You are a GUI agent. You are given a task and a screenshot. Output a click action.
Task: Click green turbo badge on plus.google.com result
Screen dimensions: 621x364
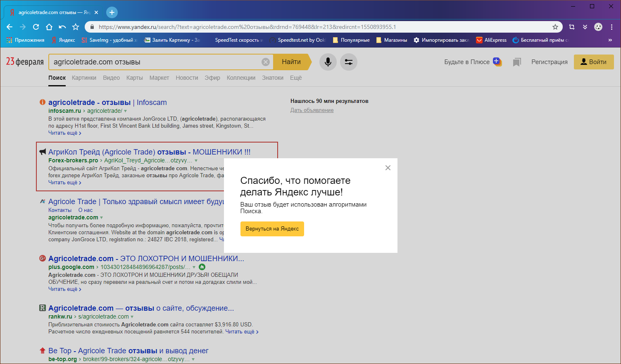tap(202, 267)
